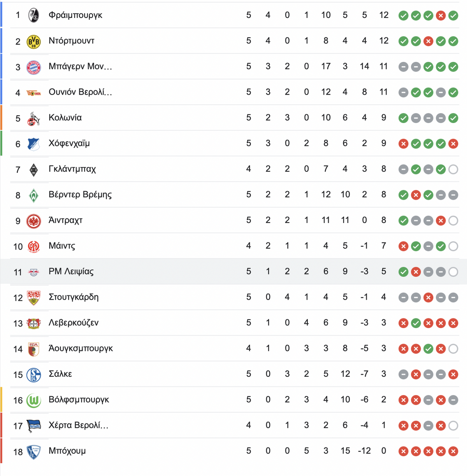Viewport: 467px width, 476px height.
Task: Click the Στουτγκάρδη red loss indicator
Action: [x=428, y=297]
